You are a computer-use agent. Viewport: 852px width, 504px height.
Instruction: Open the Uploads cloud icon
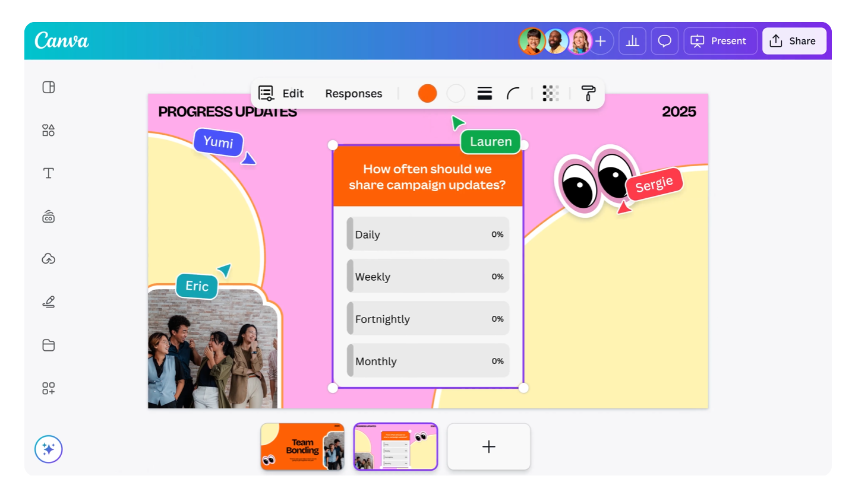pos(49,259)
